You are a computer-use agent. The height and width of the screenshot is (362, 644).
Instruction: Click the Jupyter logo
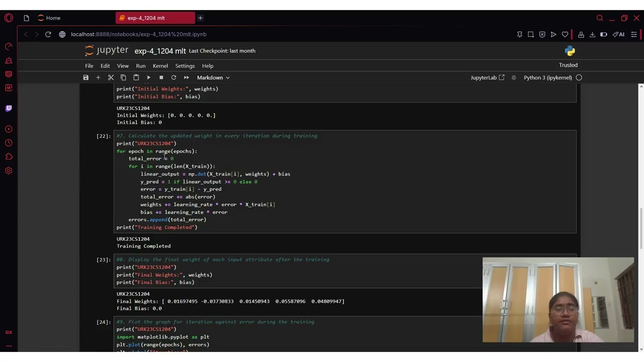coord(107,50)
